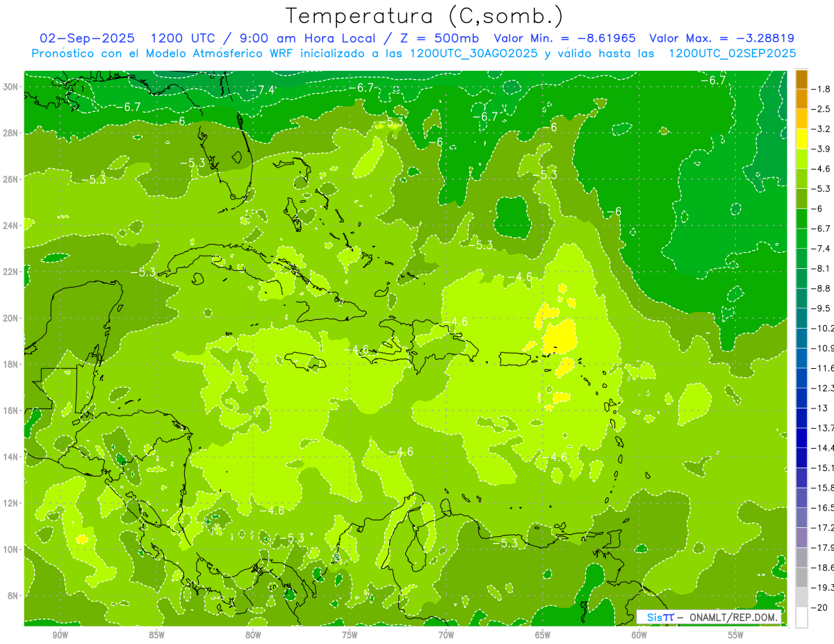Click the '-12.3' colorbar scale value
This screenshot has height=644, width=834.
824,388
